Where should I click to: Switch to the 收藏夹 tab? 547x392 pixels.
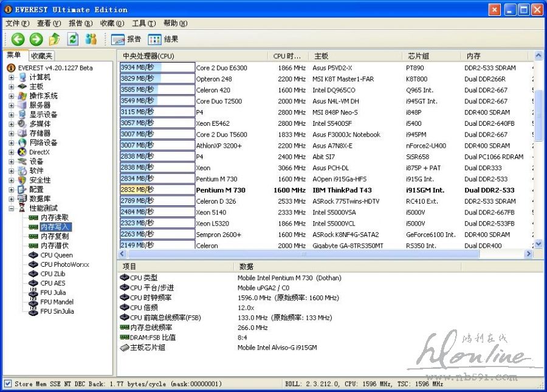42,56
